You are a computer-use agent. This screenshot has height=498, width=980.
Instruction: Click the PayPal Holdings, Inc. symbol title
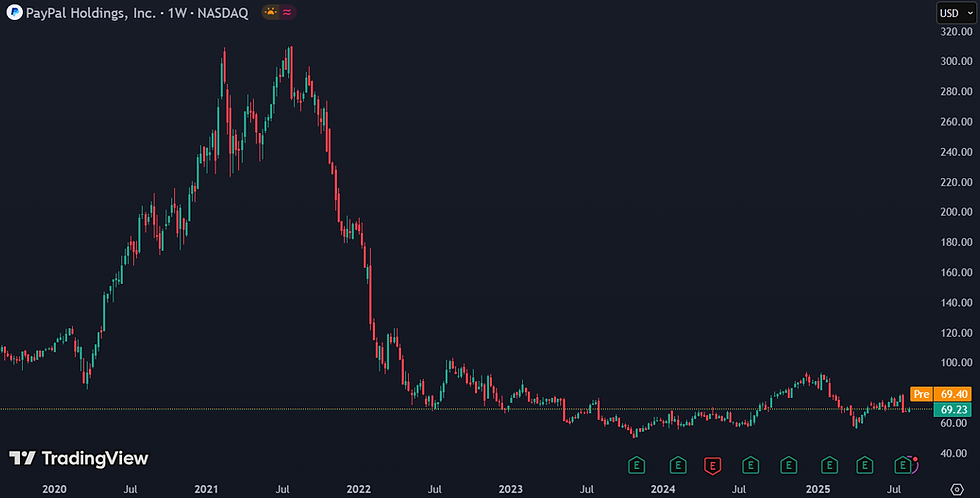tap(91, 12)
